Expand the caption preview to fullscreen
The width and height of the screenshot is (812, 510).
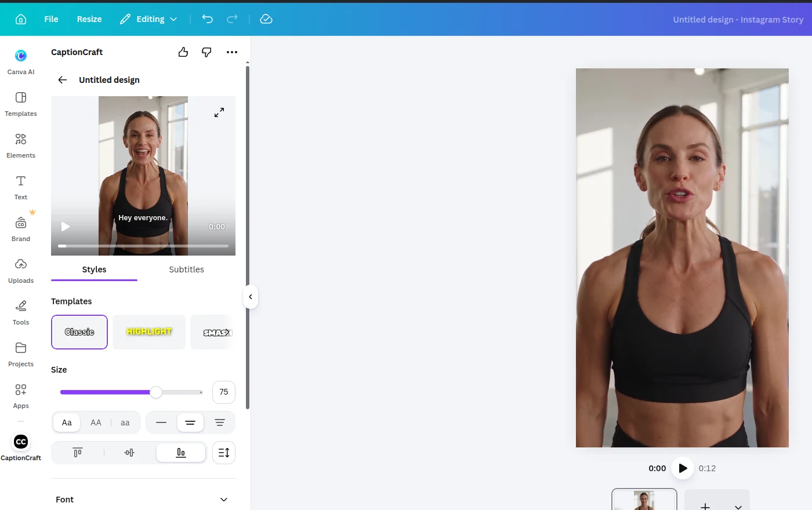point(219,112)
